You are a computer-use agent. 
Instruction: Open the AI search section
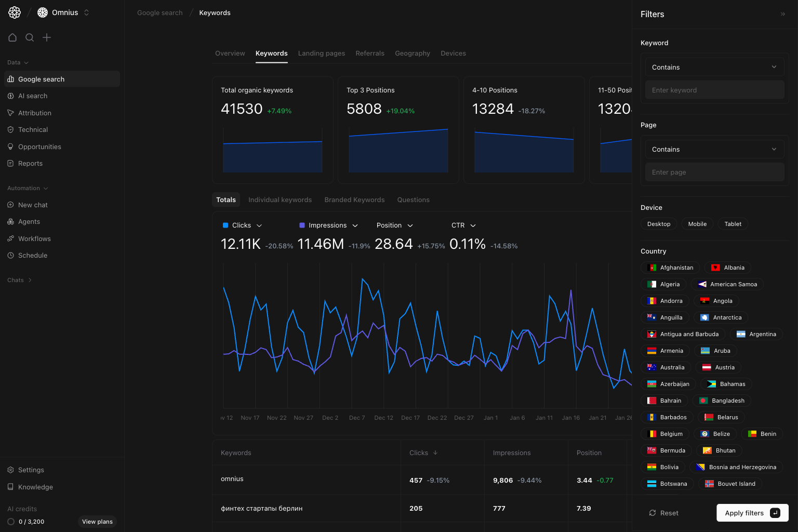pos(33,96)
